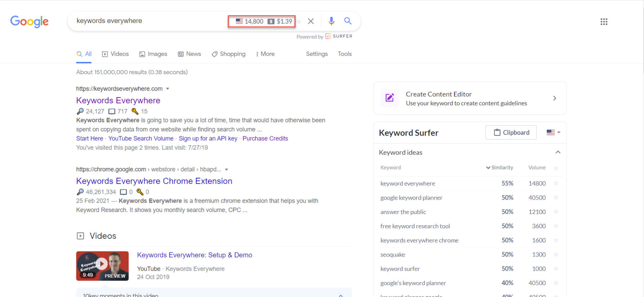Screen dimensions: 644x297
Task: Open the Purchase Credits link
Action: 265,138
